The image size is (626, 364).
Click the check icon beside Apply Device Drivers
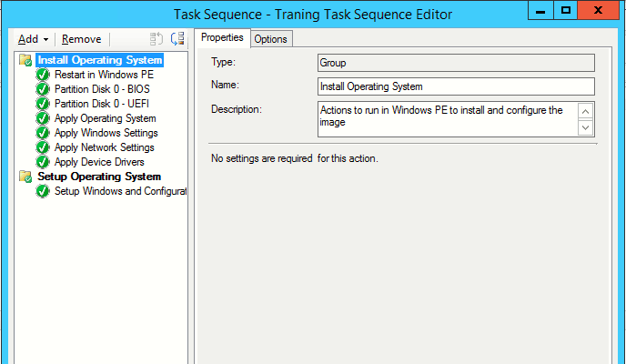(x=43, y=162)
